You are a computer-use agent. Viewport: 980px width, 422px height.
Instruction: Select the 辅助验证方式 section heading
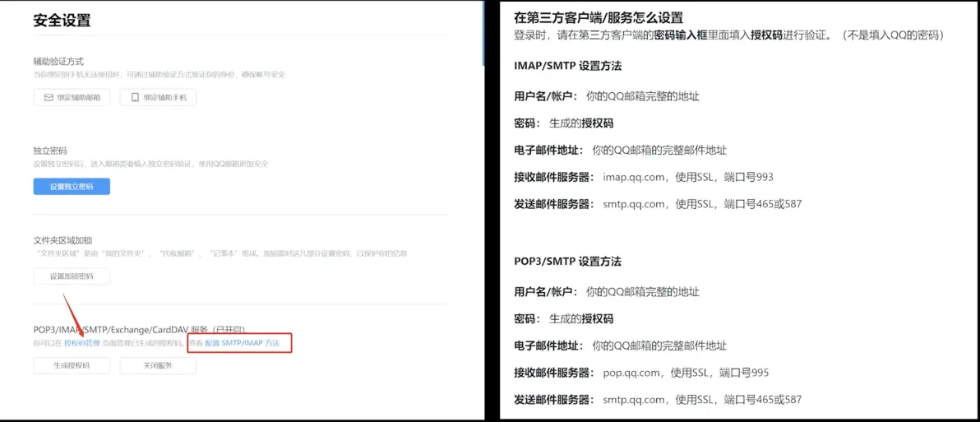[x=58, y=62]
